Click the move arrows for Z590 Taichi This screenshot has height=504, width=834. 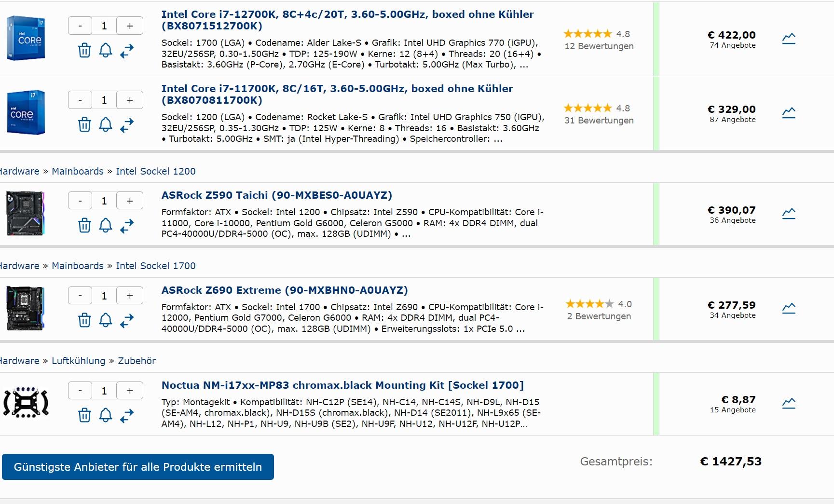[x=127, y=226]
